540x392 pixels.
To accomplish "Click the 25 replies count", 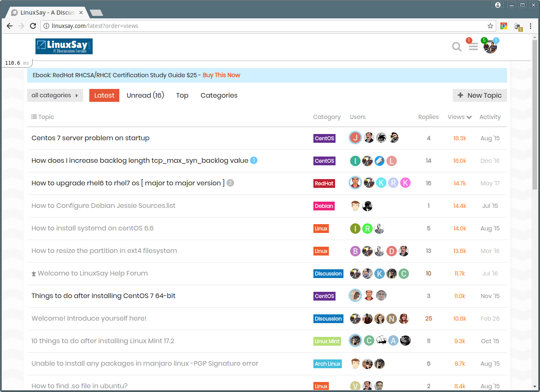I will pos(429,319).
